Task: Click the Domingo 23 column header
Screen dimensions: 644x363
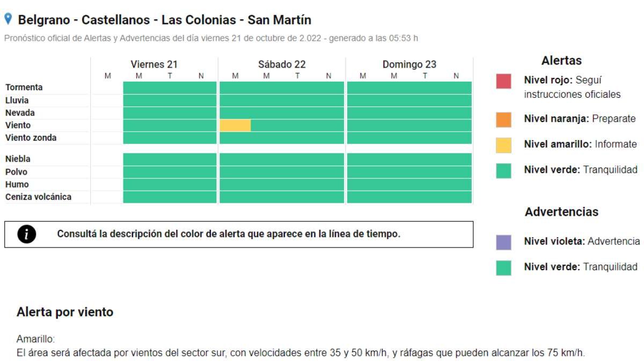Action: (x=409, y=64)
